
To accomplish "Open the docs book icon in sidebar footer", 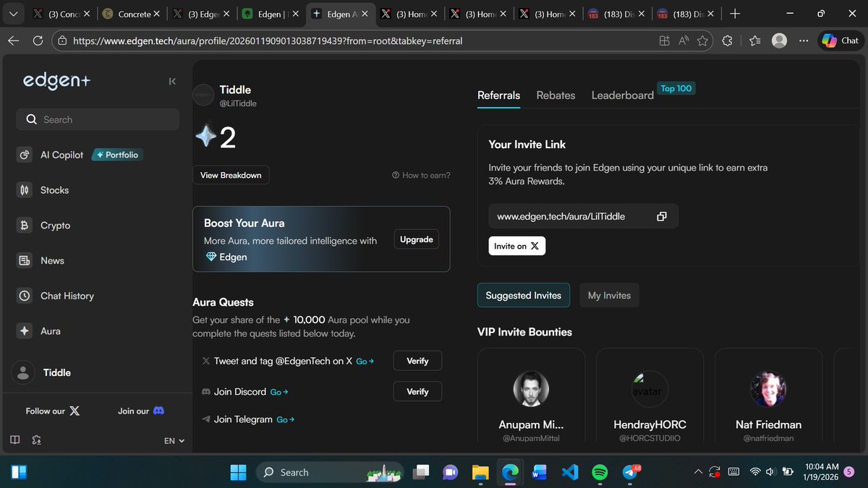I will click(14, 440).
